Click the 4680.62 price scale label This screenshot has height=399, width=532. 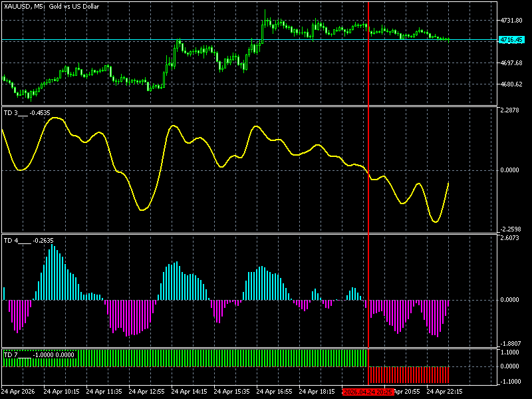click(x=511, y=84)
